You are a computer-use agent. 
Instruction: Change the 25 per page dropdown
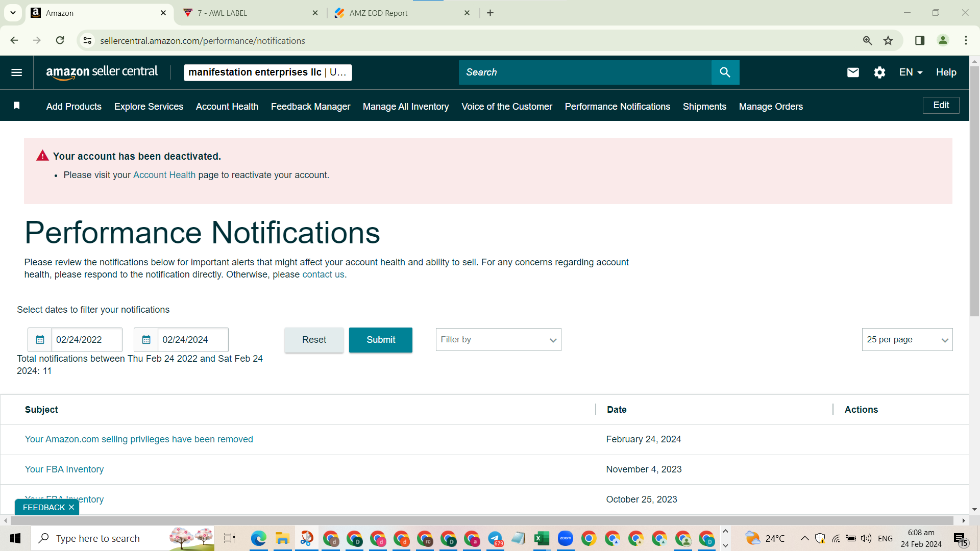pyautogui.click(x=907, y=340)
